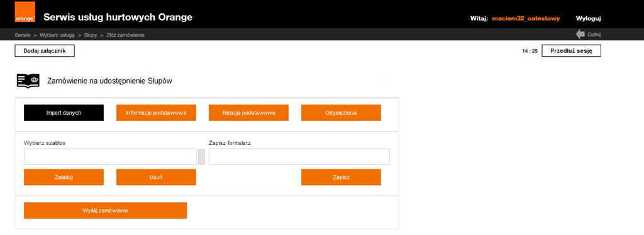The width and height of the screenshot is (644, 235).
Task: Open the Wybierz szablon dropdown arrow
Action: pyautogui.click(x=201, y=157)
